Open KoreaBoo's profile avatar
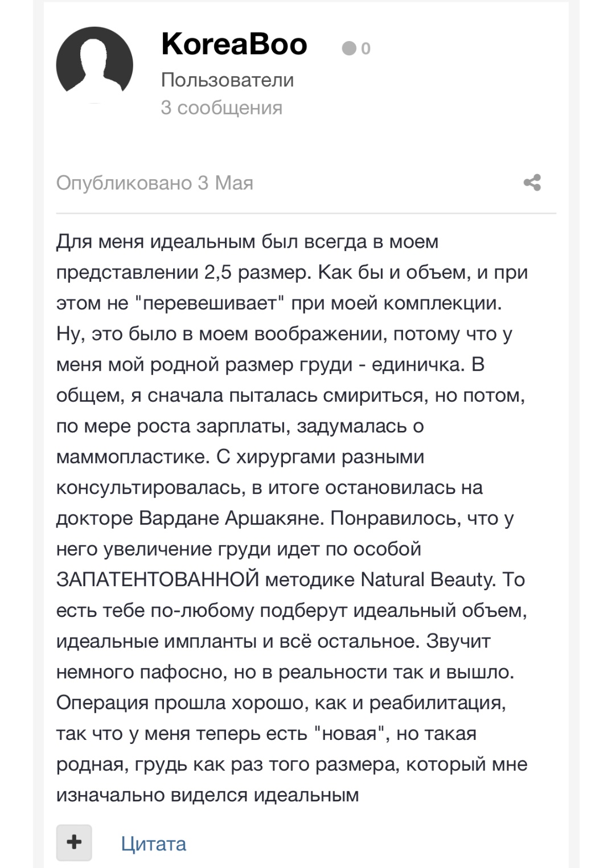 (x=95, y=65)
